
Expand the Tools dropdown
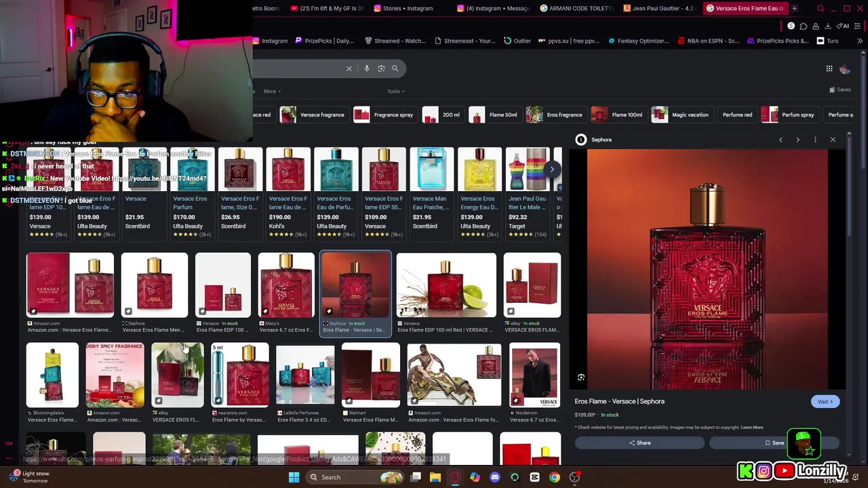pos(396,91)
